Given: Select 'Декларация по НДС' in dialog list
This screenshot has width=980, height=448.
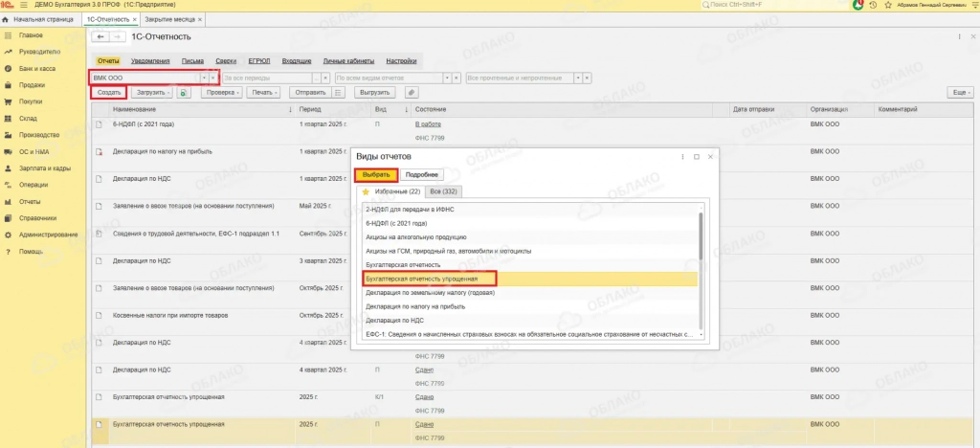Looking at the screenshot, I should [530, 321].
